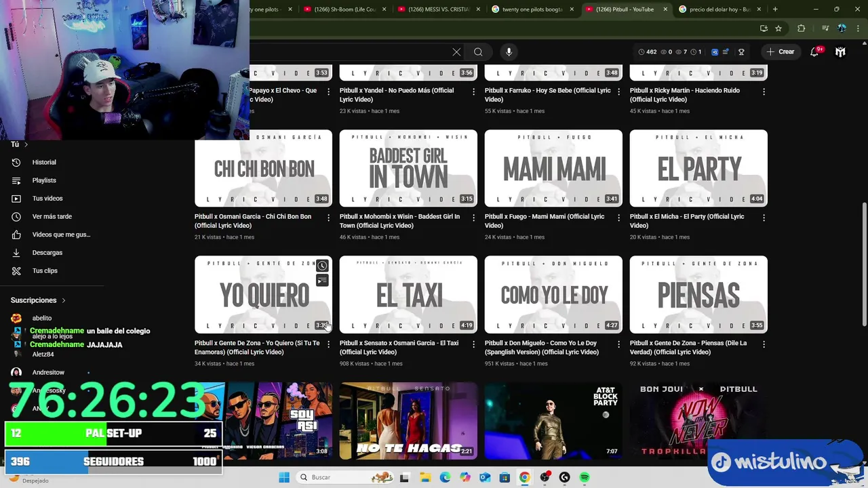868x488 pixels.
Task: Click the Crear button
Action: click(781, 52)
